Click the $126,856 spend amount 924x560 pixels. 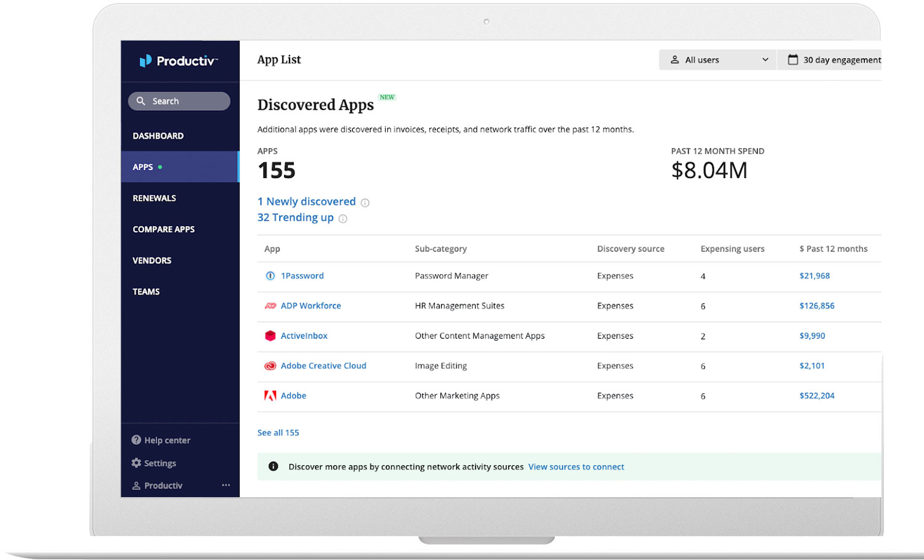click(x=817, y=306)
